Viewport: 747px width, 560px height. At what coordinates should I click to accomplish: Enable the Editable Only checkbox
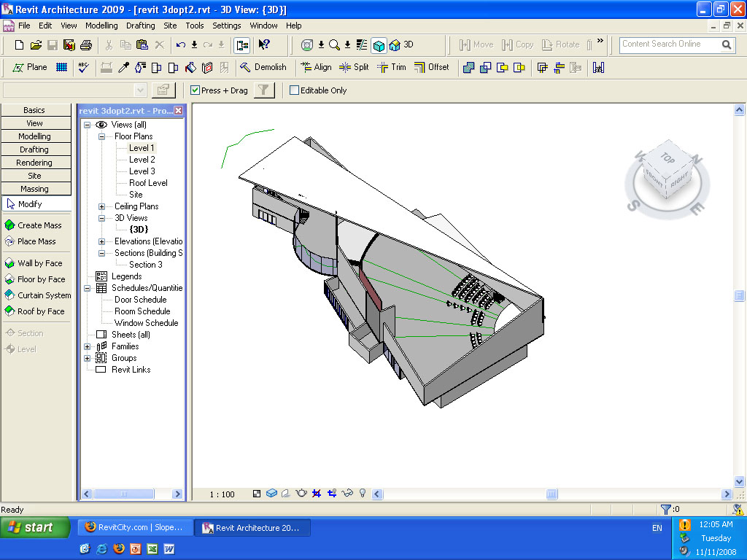(295, 90)
